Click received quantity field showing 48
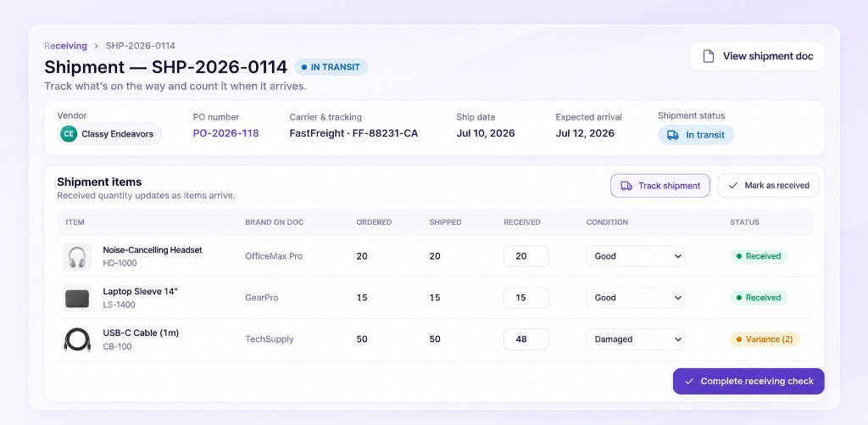The height and width of the screenshot is (425, 868). pos(526,339)
